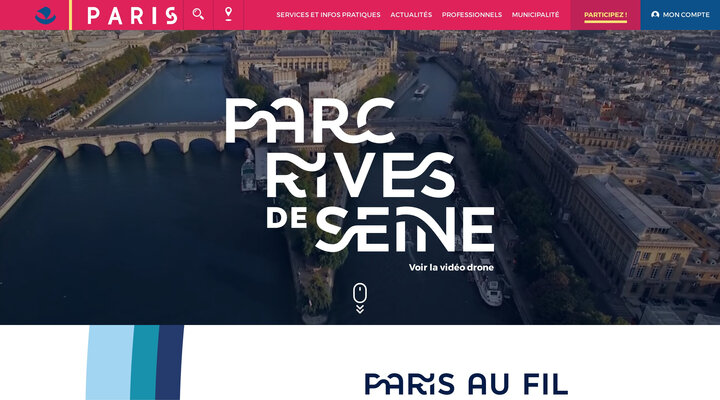Open Mon Compte account button

pos(680,15)
